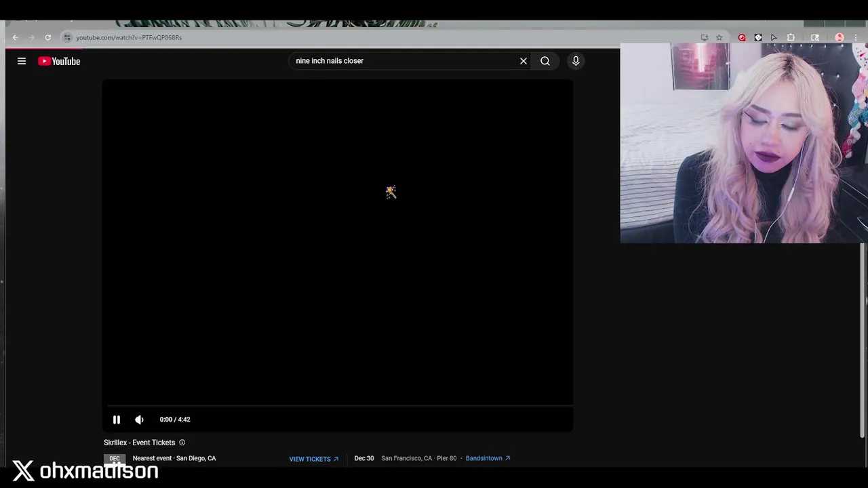Submit search with magnifier button

[x=545, y=61]
